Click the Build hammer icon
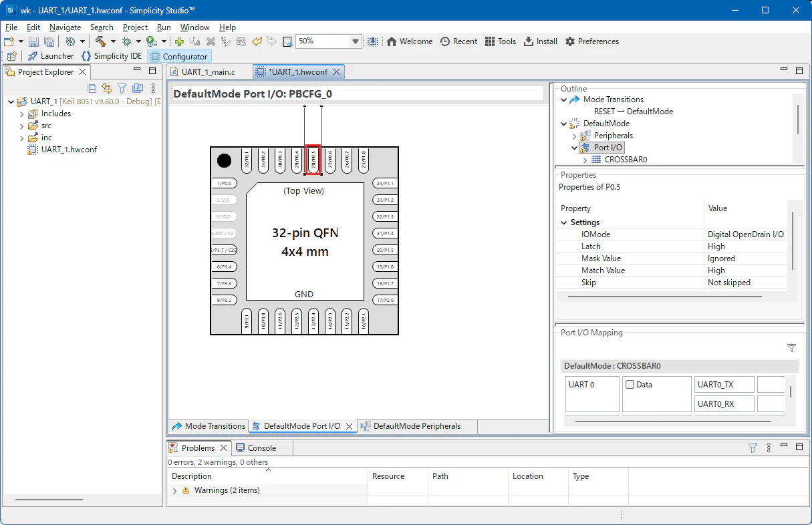This screenshot has height=525, width=812. click(100, 41)
